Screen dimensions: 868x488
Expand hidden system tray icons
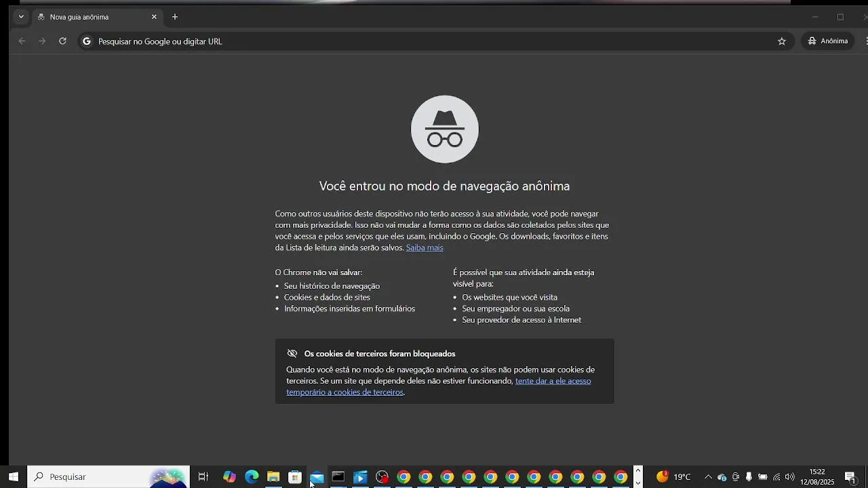click(708, 477)
